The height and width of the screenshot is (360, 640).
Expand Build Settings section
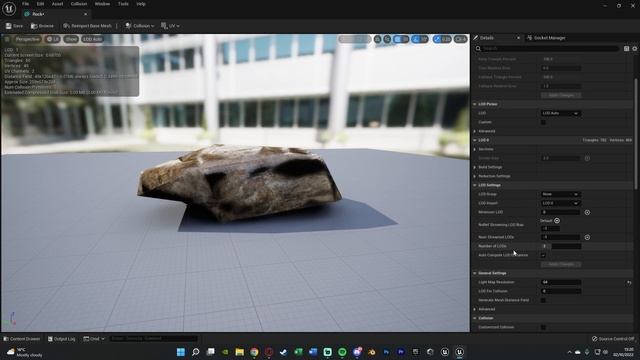pyautogui.click(x=475, y=167)
